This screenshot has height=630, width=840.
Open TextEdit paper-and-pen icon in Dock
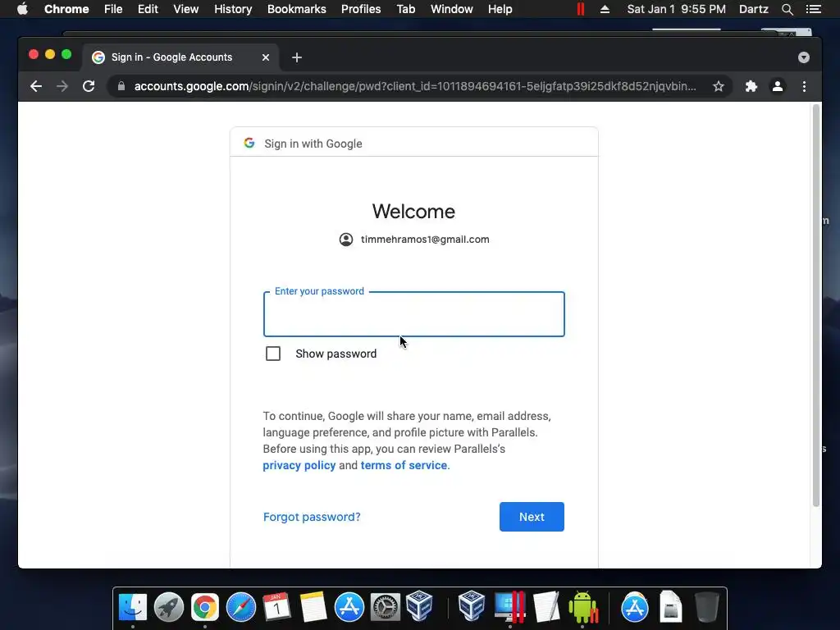[x=546, y=607]
